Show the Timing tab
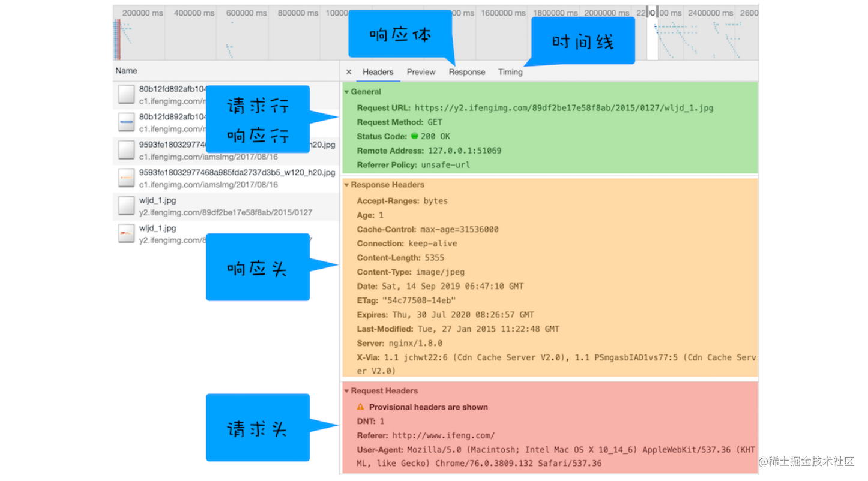The image size is (868, 481). coord(510,72)
